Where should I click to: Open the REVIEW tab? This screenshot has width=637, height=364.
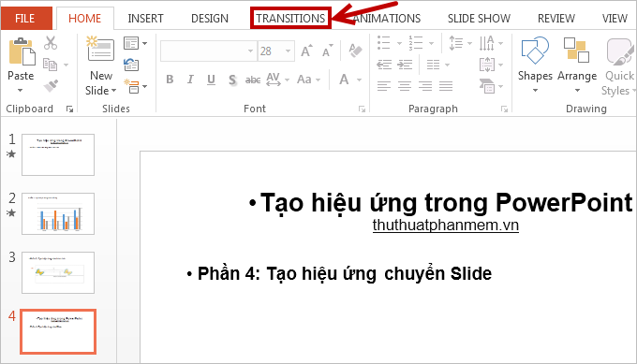[556, 19]
